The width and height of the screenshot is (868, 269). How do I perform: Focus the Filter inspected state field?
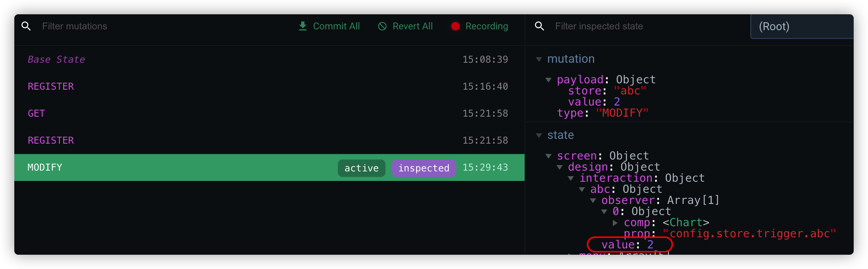(x=644, y=26)
